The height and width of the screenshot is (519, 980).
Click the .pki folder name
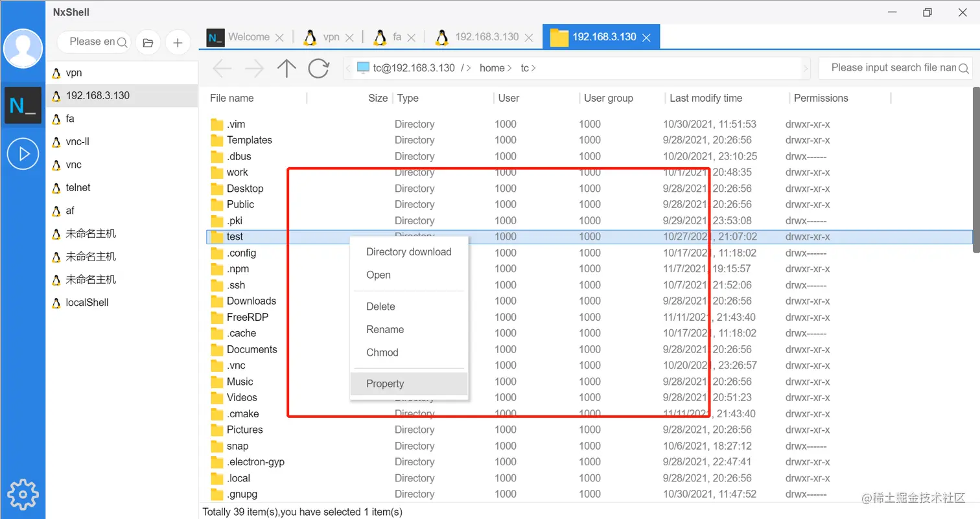point(235,221)
